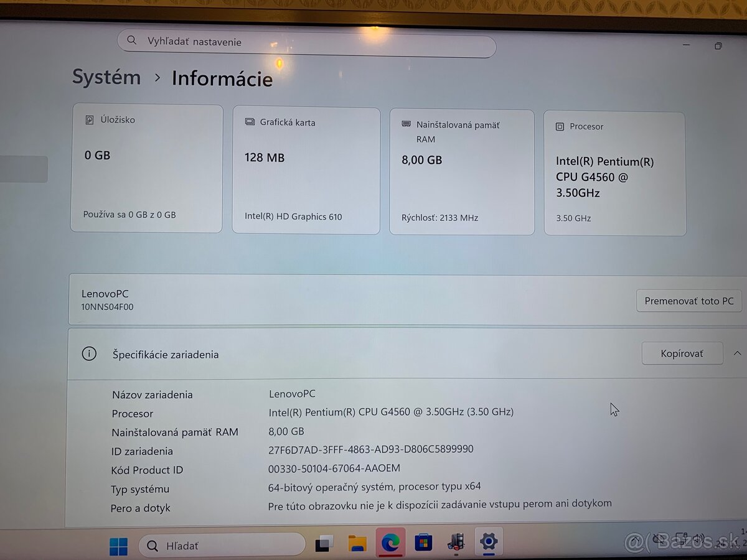Click the OneDrive cloud icon in system tray

659,539
